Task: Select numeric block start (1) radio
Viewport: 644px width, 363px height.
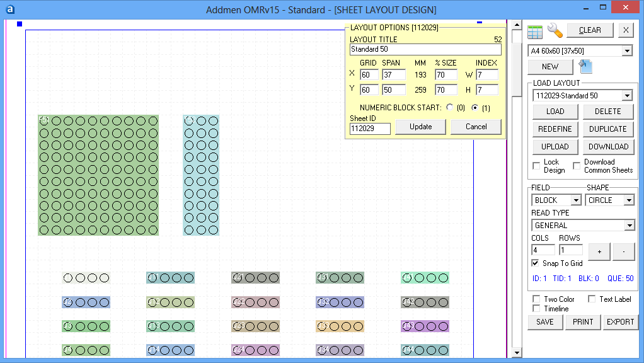Action: pyautogui.click(x=474, y=108)
